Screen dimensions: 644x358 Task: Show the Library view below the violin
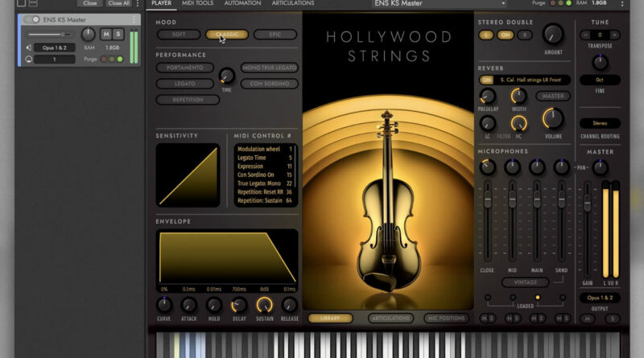tap(330, 318)
